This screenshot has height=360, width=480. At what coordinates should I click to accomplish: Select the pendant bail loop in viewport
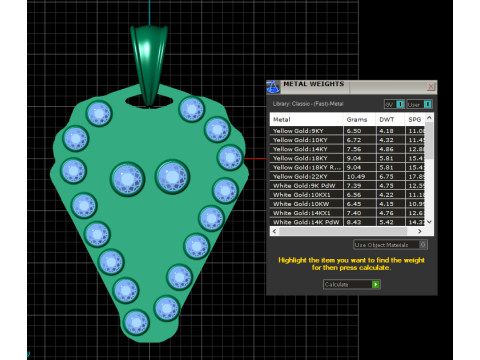tap(149, 65)
